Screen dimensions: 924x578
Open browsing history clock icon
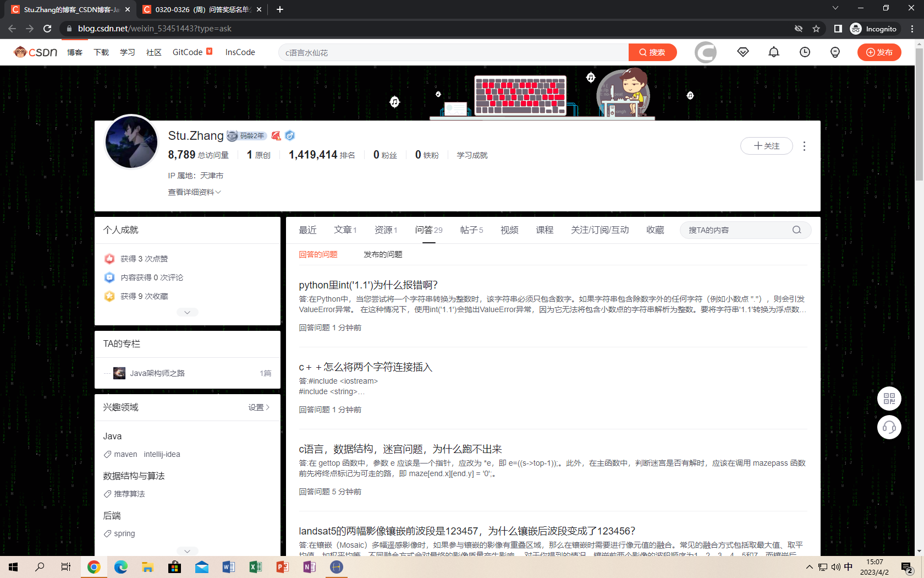[x=805, y=52]
